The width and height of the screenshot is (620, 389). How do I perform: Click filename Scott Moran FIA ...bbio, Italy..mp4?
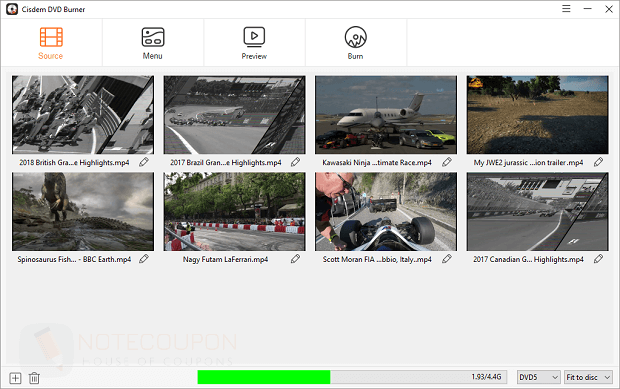click(x=377, y=259)
